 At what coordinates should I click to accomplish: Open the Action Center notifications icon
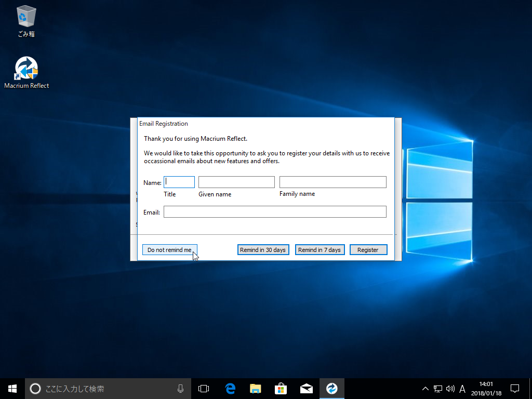[x=515, y=389]
